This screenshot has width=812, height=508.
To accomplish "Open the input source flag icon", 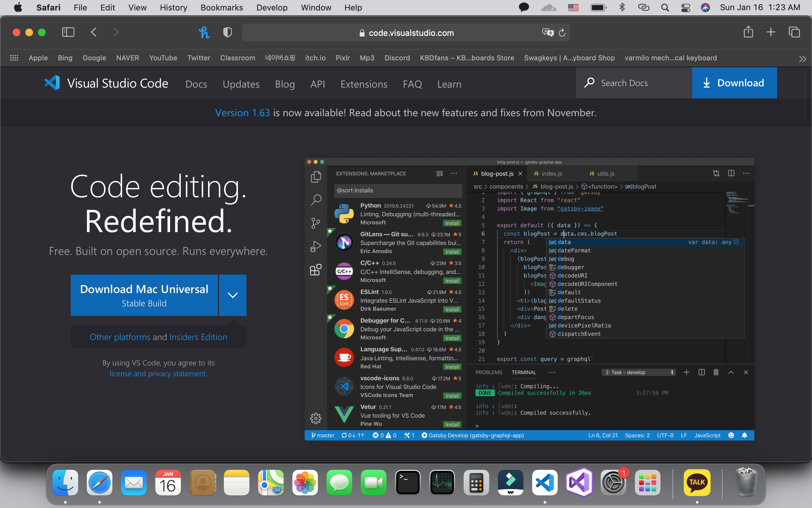I will [573, 7].
